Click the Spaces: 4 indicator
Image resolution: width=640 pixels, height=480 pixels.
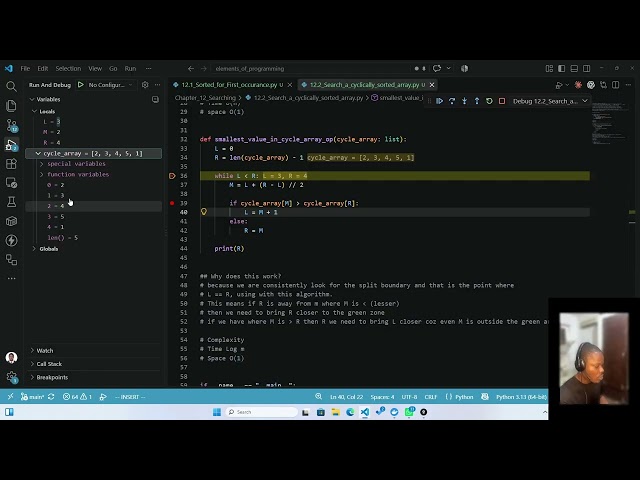click(382, 397)
